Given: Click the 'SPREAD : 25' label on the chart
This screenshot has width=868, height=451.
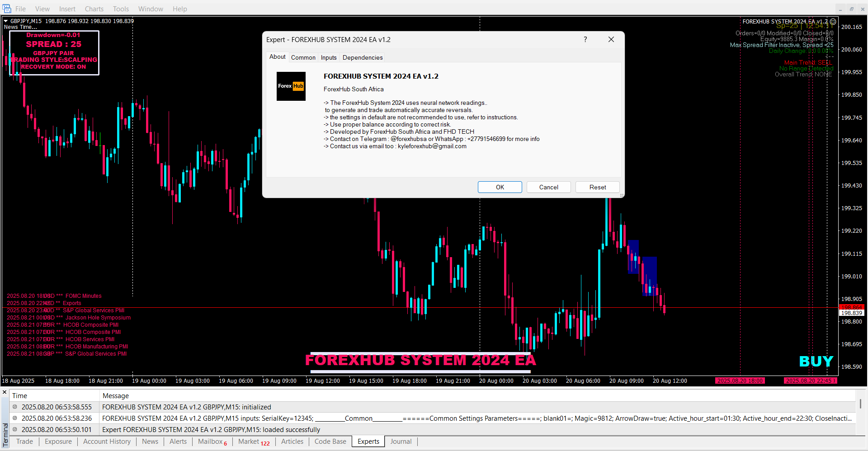Looking at the screenshot, I should [54, 44].
